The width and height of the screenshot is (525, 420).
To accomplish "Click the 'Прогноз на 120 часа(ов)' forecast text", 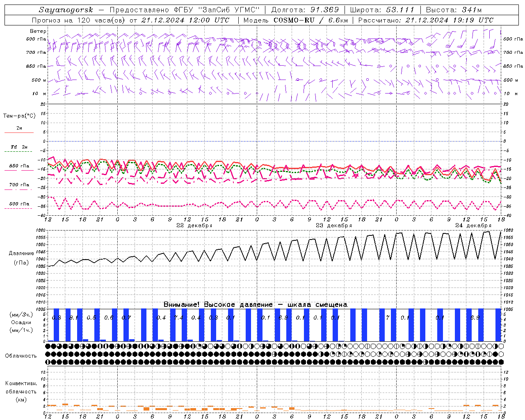I will (x=78, y=20).
